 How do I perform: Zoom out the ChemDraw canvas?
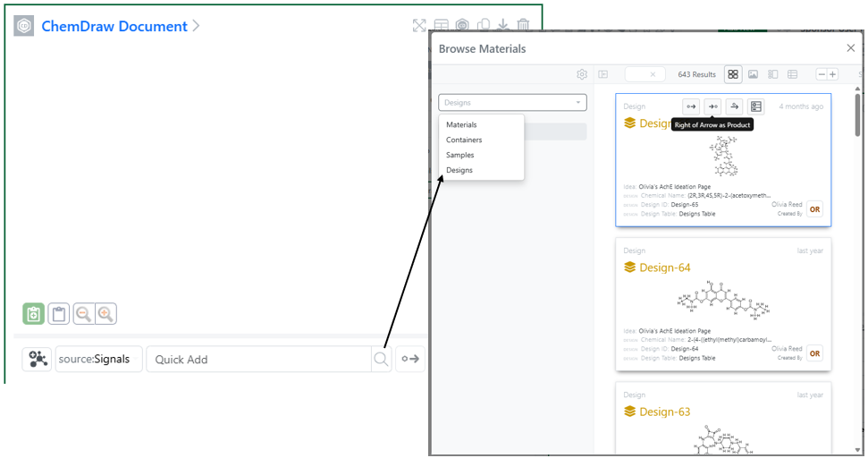coord(84,313)
